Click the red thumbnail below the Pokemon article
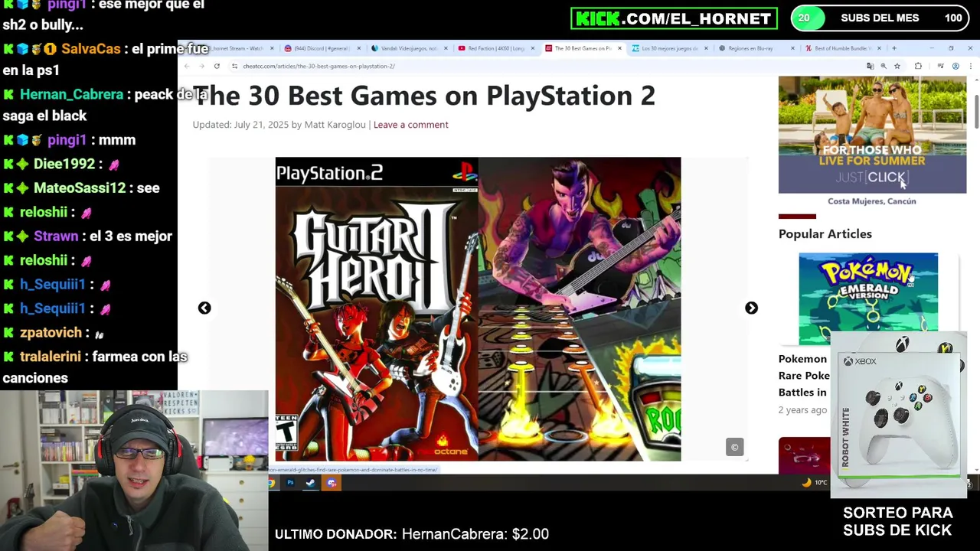This screenshot has height=551, width=980. (x=804, y=456)
